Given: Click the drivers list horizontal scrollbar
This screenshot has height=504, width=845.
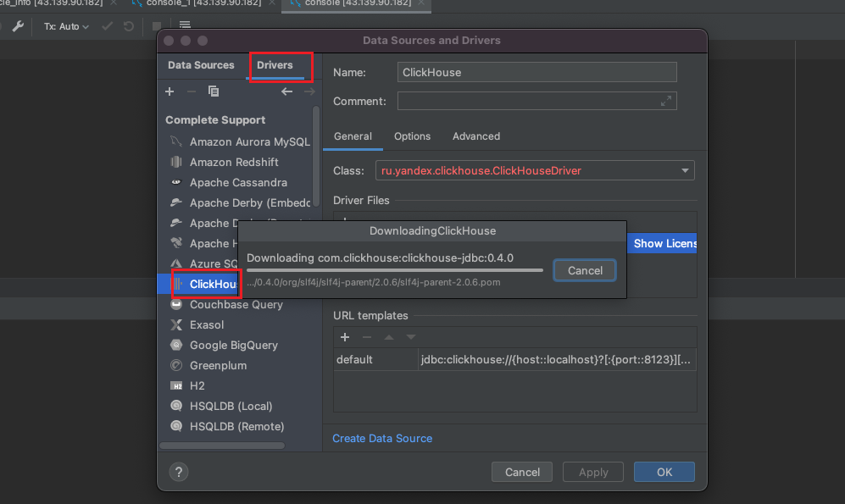Looking at the screenshot, I should pos(222,446).
